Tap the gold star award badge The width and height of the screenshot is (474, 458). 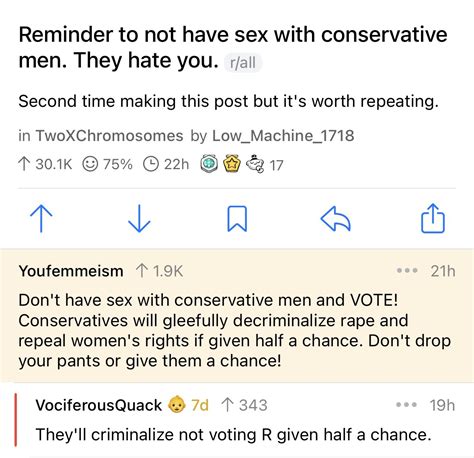(232, 164)
